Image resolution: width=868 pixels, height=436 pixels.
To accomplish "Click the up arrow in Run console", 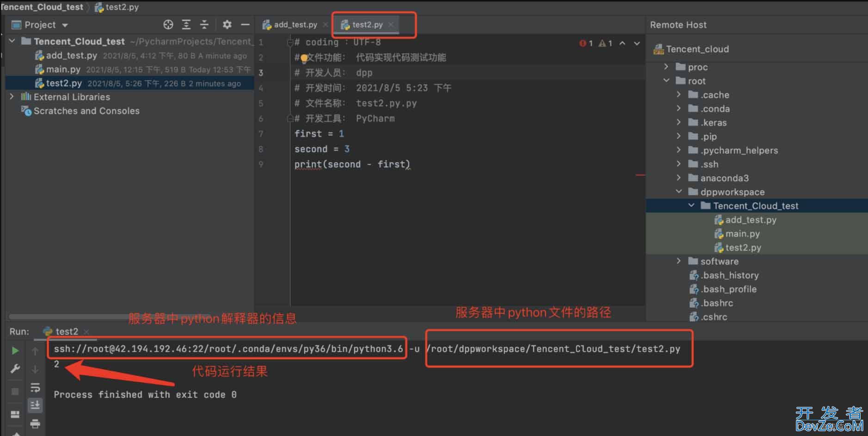I will (35, 351).
